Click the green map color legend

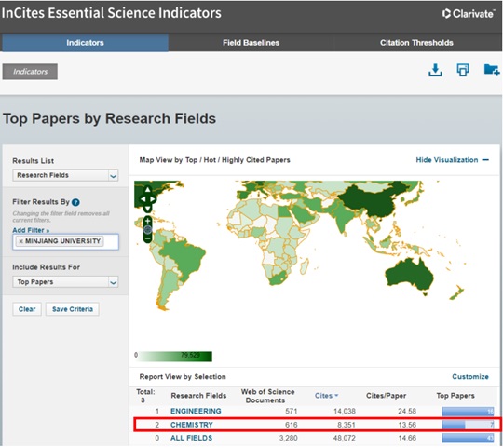click(x=173, y=357)
